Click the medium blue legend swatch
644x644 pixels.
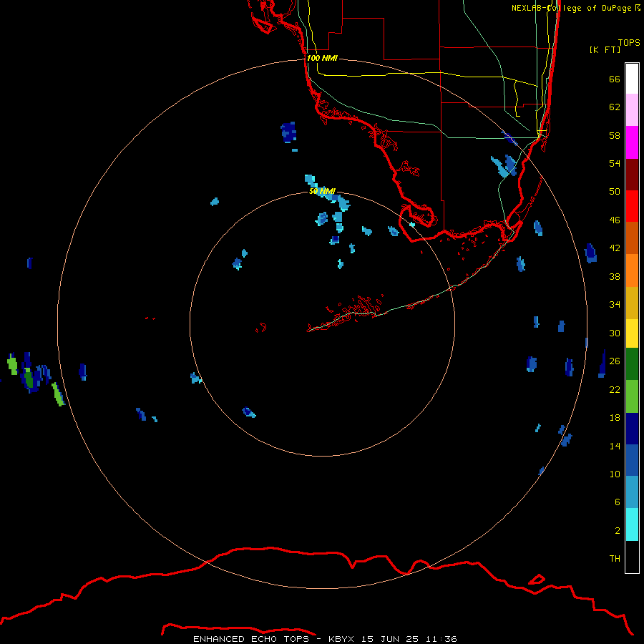tap(632, 460)
